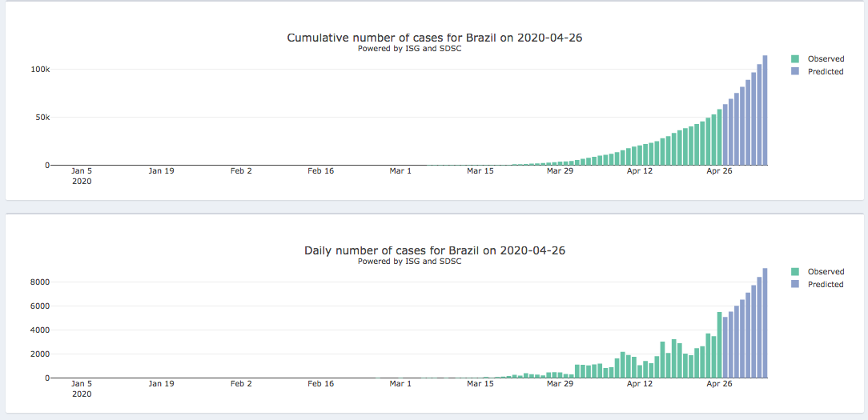Hide Observed series in Daily chart legend
Screen dimensions: 868x420
pyautogui.click(x=826, y=272)
